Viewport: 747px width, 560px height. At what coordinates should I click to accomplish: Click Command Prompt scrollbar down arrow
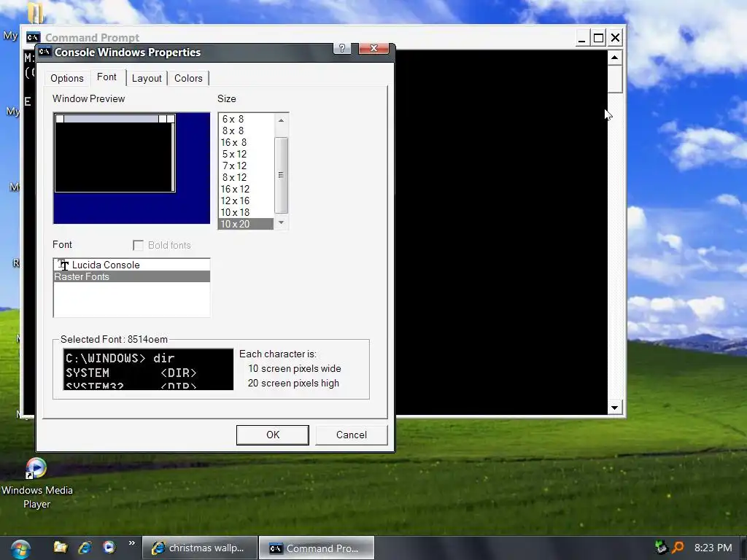click(614, 408)
